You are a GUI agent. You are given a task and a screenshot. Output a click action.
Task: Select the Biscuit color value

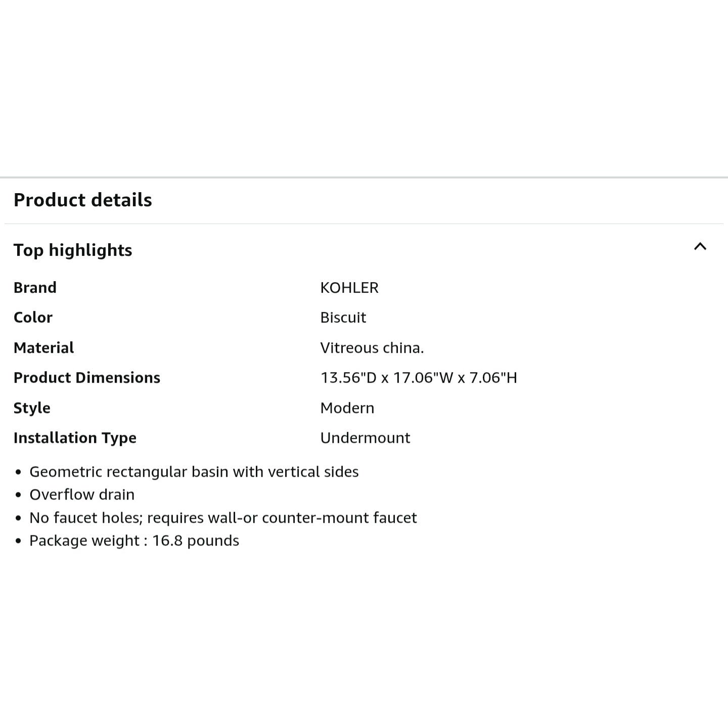[x=343, y=317]
